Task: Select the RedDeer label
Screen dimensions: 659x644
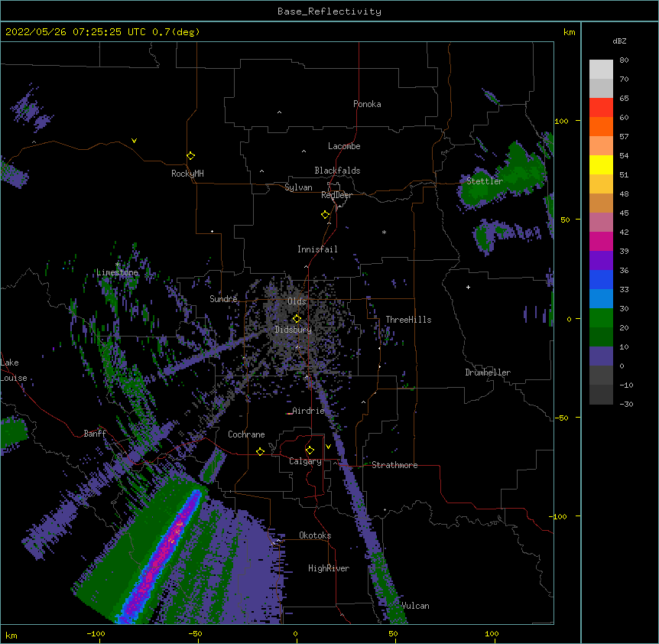Action: click(x=336, y=196)
